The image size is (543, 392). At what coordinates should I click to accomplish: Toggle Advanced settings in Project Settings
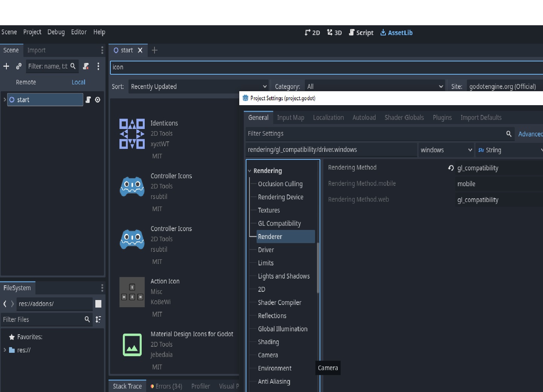[530, 134]
